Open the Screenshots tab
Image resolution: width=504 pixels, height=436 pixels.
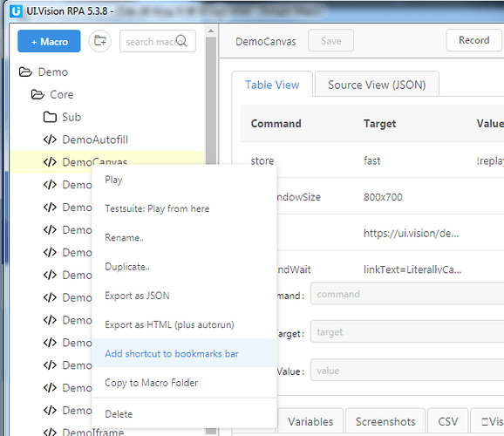[x=385, y=421]
